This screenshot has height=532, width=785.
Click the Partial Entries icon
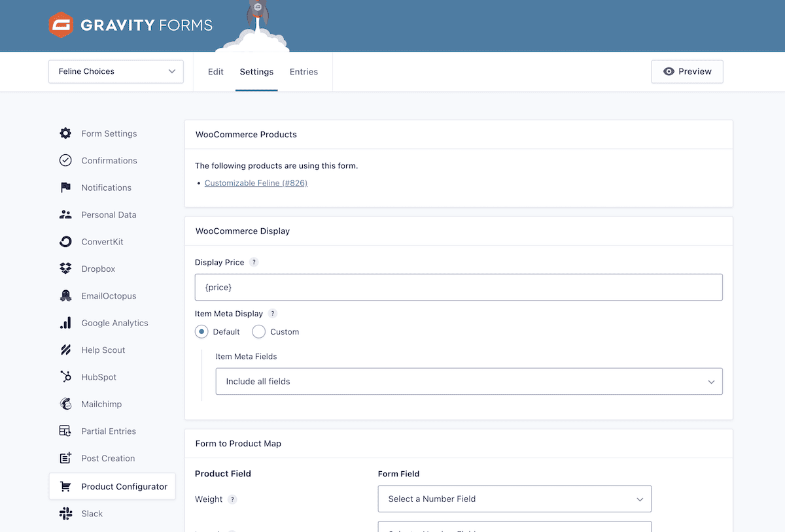65,431
